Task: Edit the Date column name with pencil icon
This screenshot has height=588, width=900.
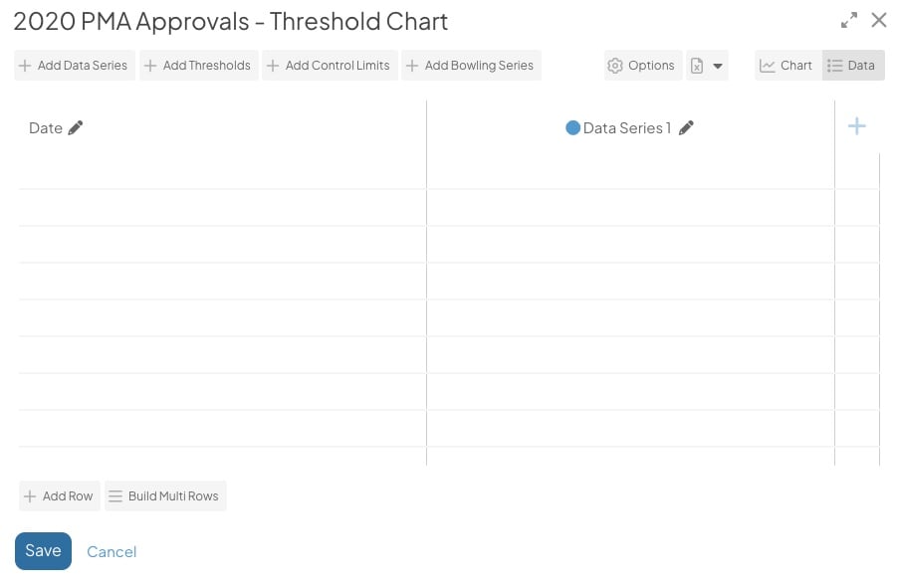Action: click(73, 127)
